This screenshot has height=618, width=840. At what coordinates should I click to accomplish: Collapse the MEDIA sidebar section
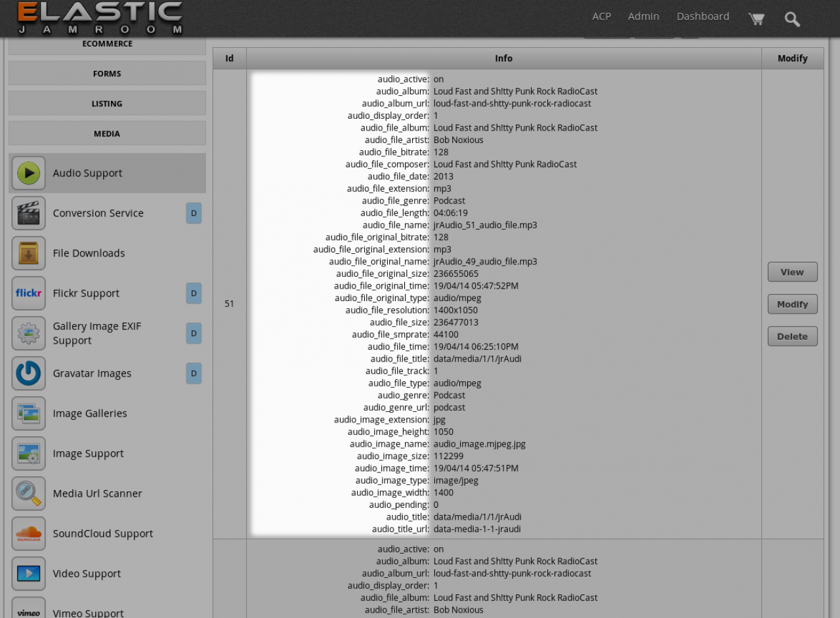pyautogui.click(x=107, y=133)
